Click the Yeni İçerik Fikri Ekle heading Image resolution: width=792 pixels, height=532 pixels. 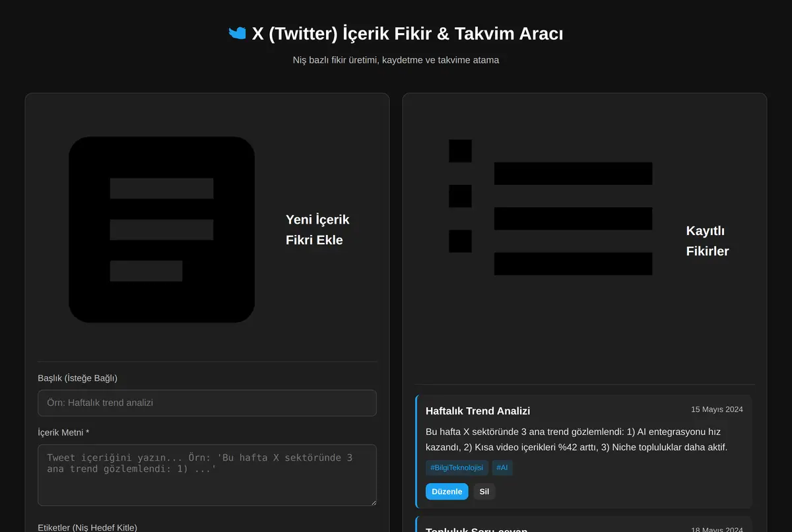coord(317,230)
